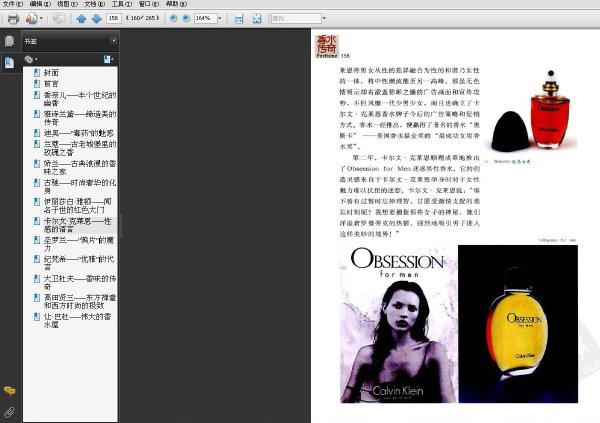This screenshot has height=423, width=600.
Task: Click the navigation pane collapse handle
Action: (x=121, y=226)
